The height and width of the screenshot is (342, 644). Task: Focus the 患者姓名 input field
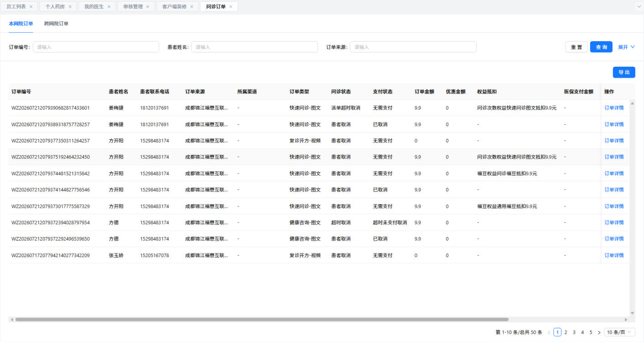[x=254, y=47]
